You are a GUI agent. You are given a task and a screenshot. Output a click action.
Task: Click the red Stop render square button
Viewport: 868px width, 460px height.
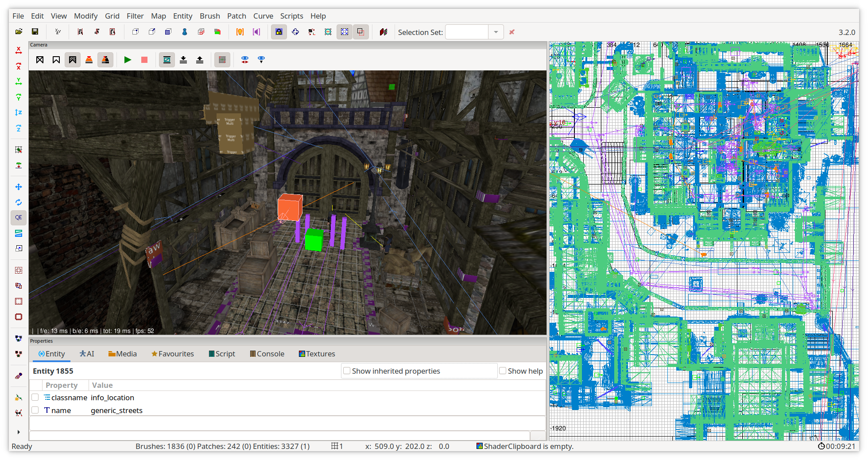click(144, 60)
